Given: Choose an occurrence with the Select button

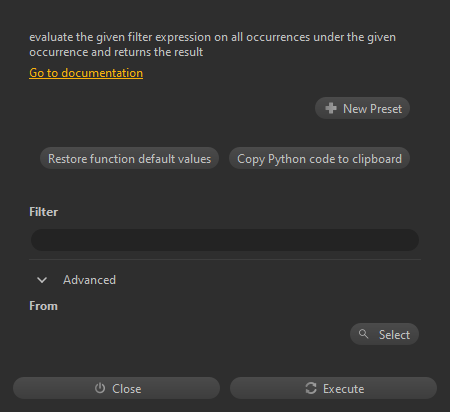Looking at the screenshot, I should pos(384,334).
